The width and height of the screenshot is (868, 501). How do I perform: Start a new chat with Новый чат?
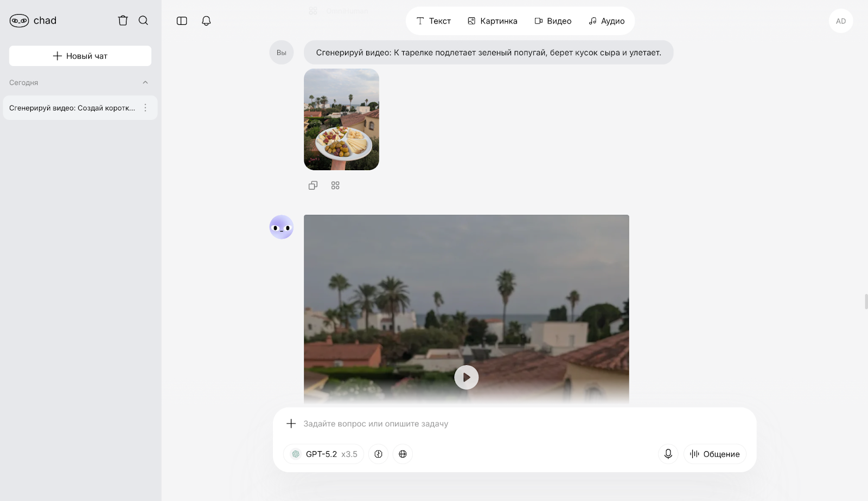point(80,56)
